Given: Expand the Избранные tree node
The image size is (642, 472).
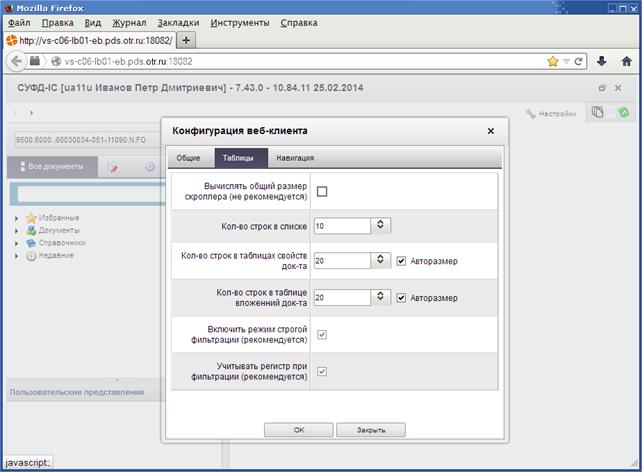Looking at the screenshot, I should click(16, 218).
